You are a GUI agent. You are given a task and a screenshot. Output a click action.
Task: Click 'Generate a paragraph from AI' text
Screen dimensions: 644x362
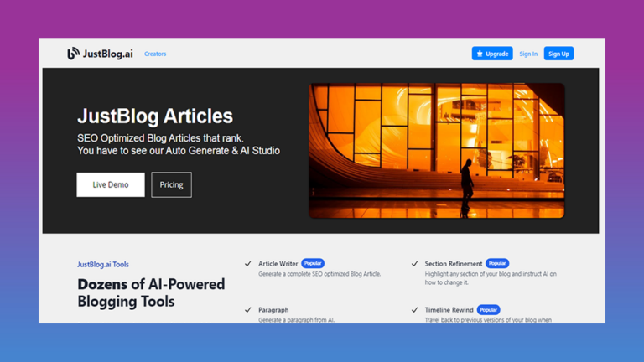click(x=297, y=320)
